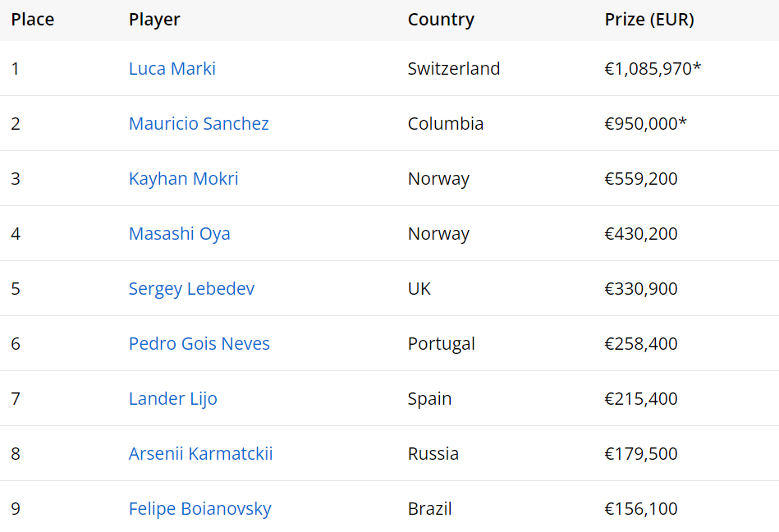779x532 pixels.
Task: Click the Columbia country cell
Action: [x=446, y=124]
